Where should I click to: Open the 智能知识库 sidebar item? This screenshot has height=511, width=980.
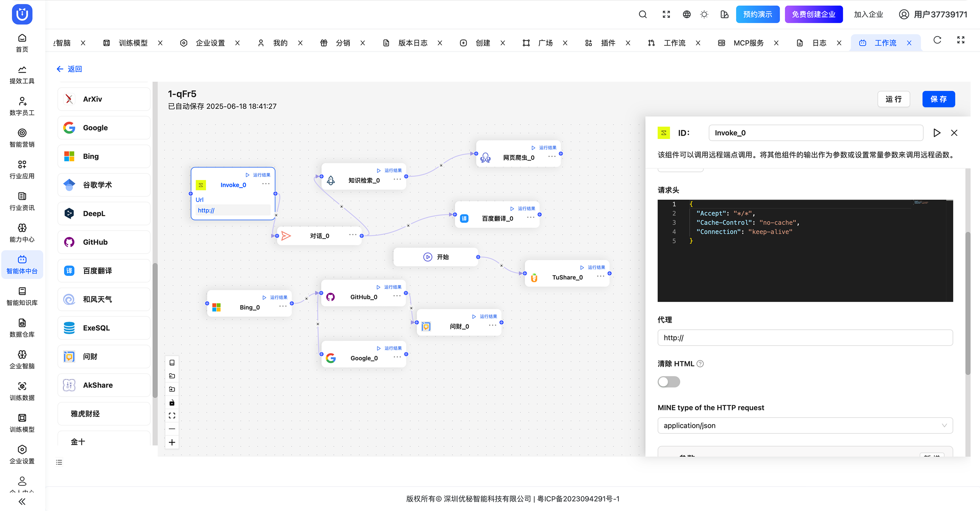tap(22, 296)
